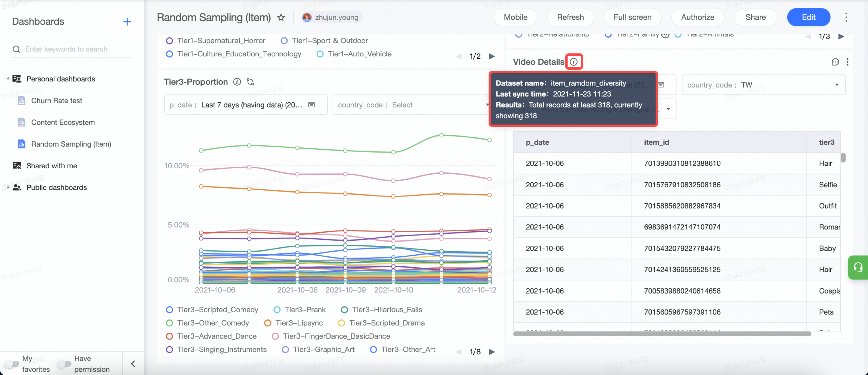Toggle Tier3-Graphic_Art legend series
Viewport: 868px width, 375px height.
coord(318,350)
